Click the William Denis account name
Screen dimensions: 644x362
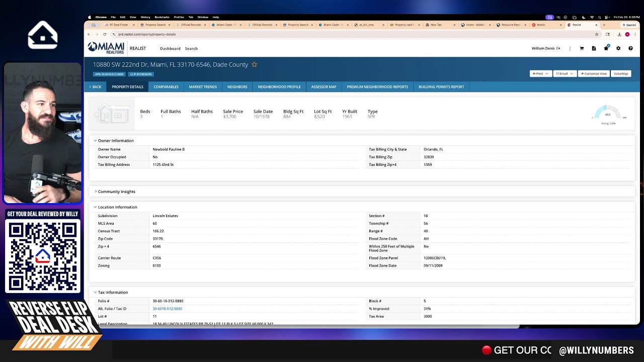tap(543, 48)
